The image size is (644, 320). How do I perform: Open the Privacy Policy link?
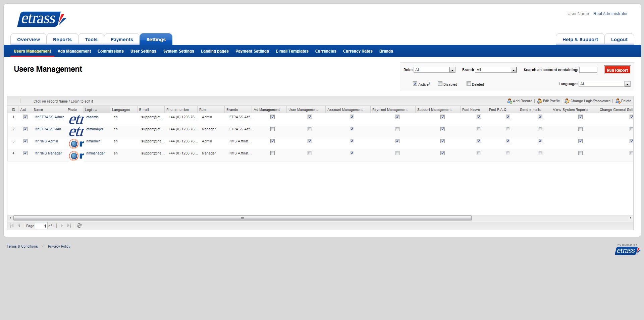tap(59, 247)
